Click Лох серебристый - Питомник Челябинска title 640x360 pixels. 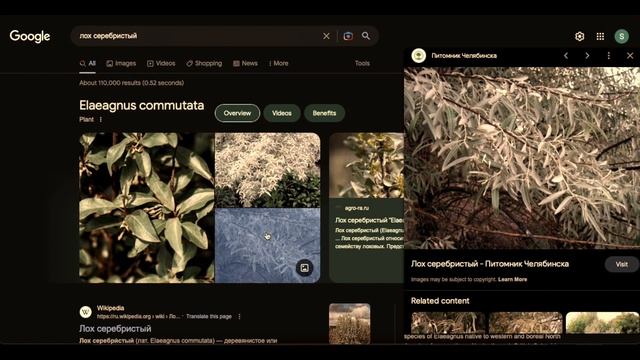coord(490,264)
